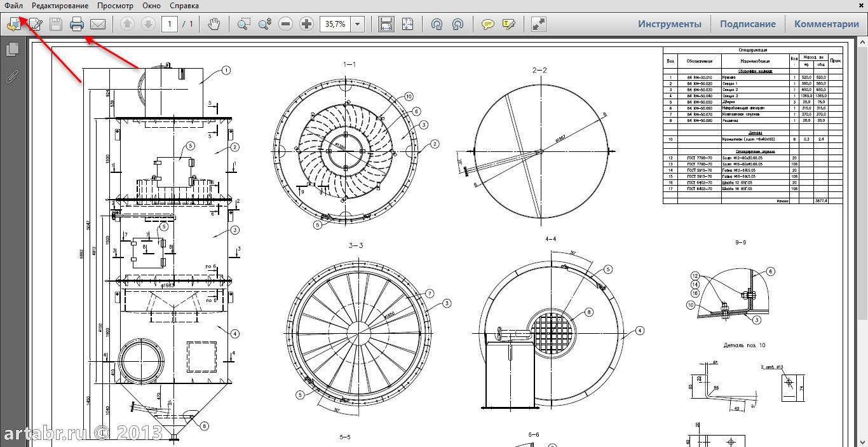This screenshot has width=868, height=447.
Task: Rotate the view clockwise
Action: pos(437,24)
